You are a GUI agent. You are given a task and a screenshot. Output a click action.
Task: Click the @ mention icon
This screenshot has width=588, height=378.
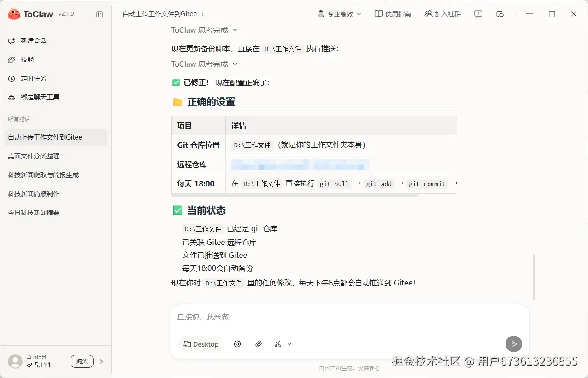tap(237, 344)
